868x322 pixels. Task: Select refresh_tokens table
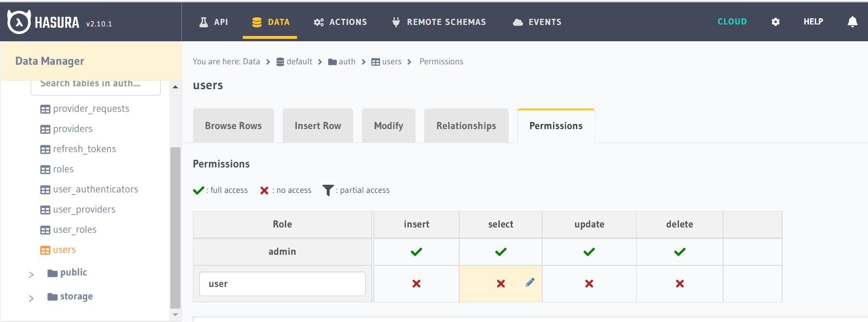[78, 149]
